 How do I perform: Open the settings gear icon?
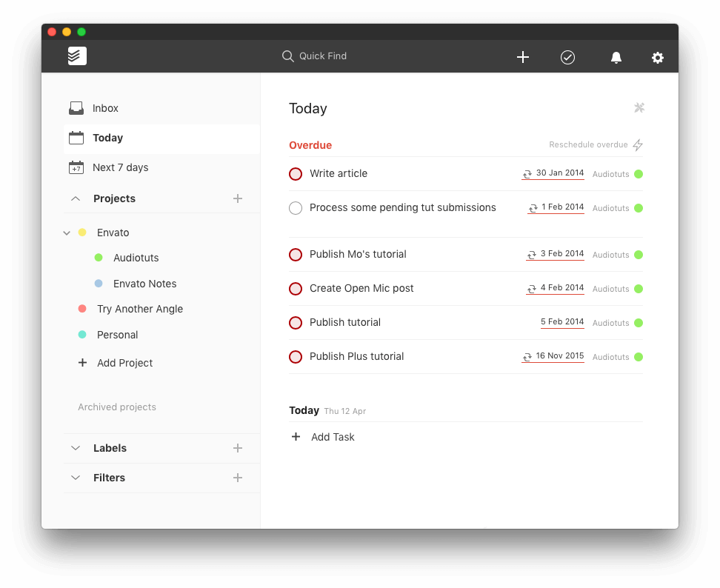point(658,57)
